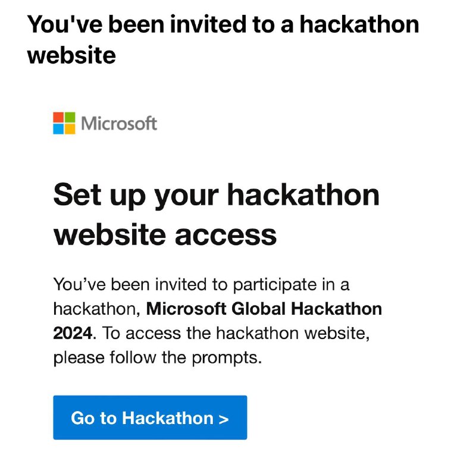The height and width of the screenshot is (461, 476).
Task: Click the Go to text in blue button
Action: (93, 418)
